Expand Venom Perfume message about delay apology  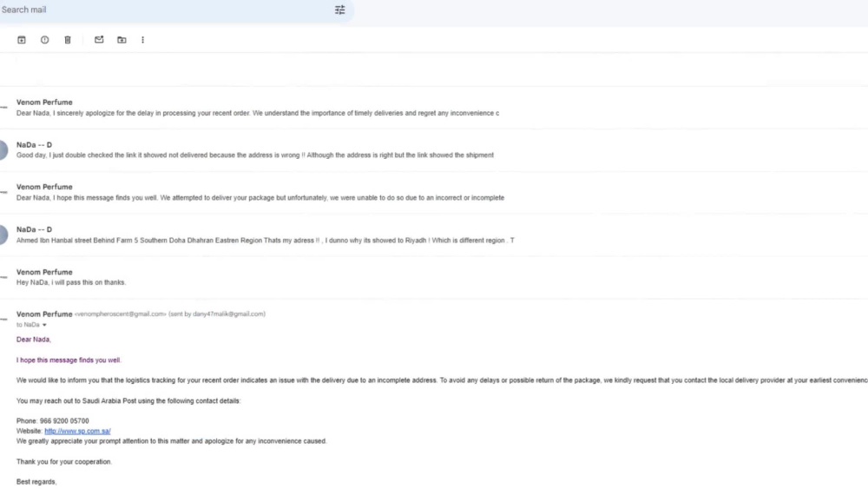(x=434, y=108)
